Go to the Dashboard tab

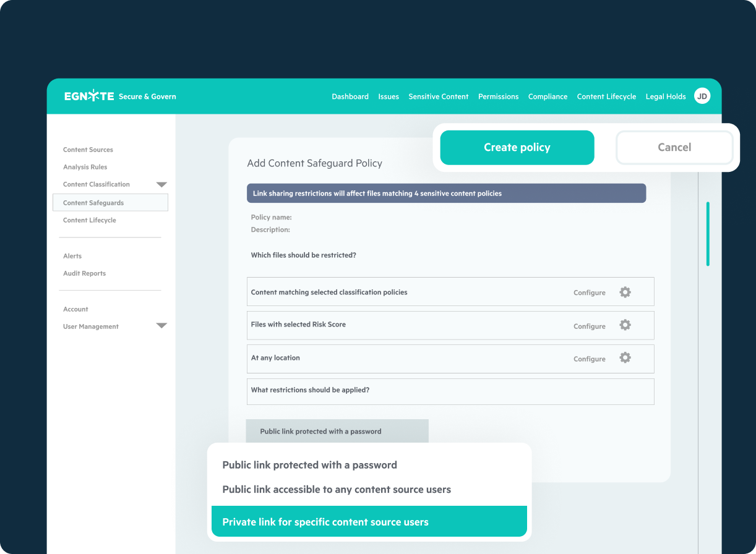pos(350,96)
